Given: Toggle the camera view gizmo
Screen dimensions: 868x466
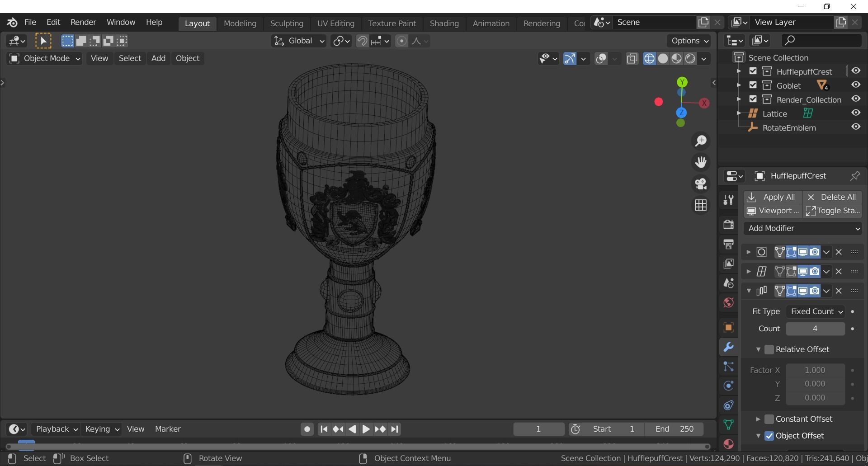Looking at the screenshot, I should (701, 184).
